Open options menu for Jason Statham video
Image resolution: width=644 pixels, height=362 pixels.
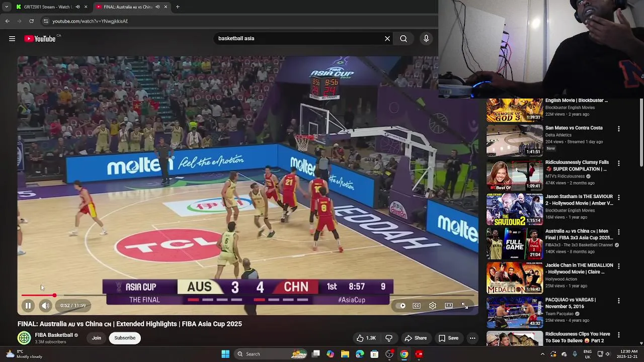(x=619, y=198)
